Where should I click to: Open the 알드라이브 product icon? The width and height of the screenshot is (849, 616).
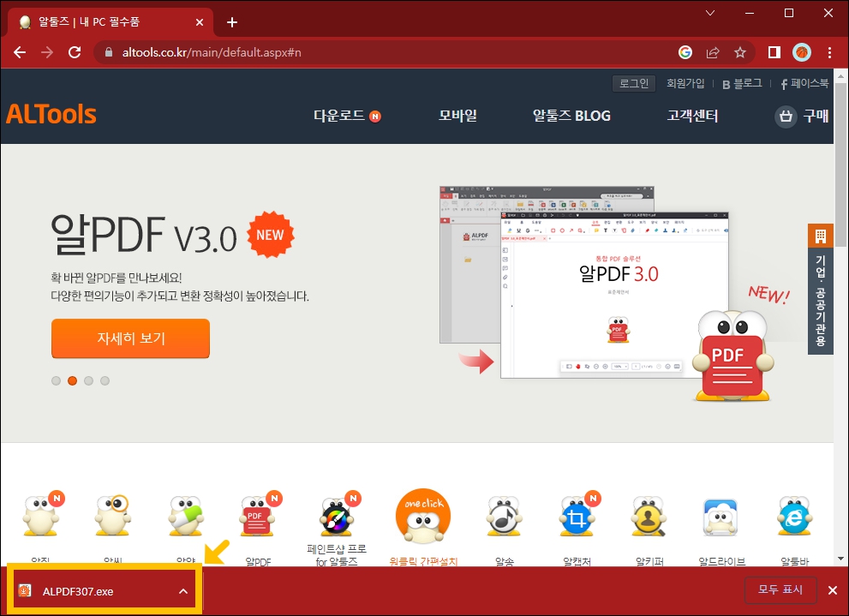pos(721,516)
